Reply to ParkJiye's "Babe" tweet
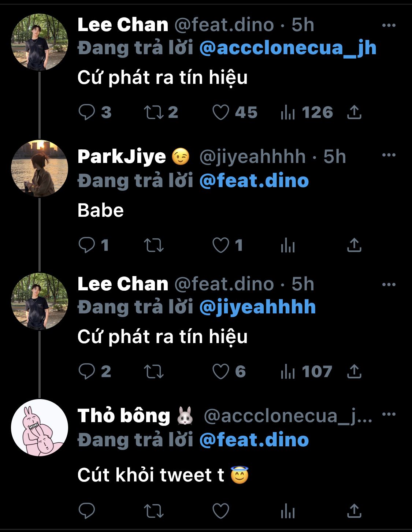 tap(87, 245)
